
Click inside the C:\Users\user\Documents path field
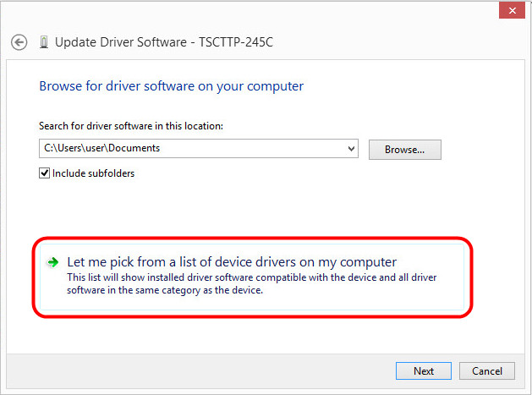(x=195, y=149)
